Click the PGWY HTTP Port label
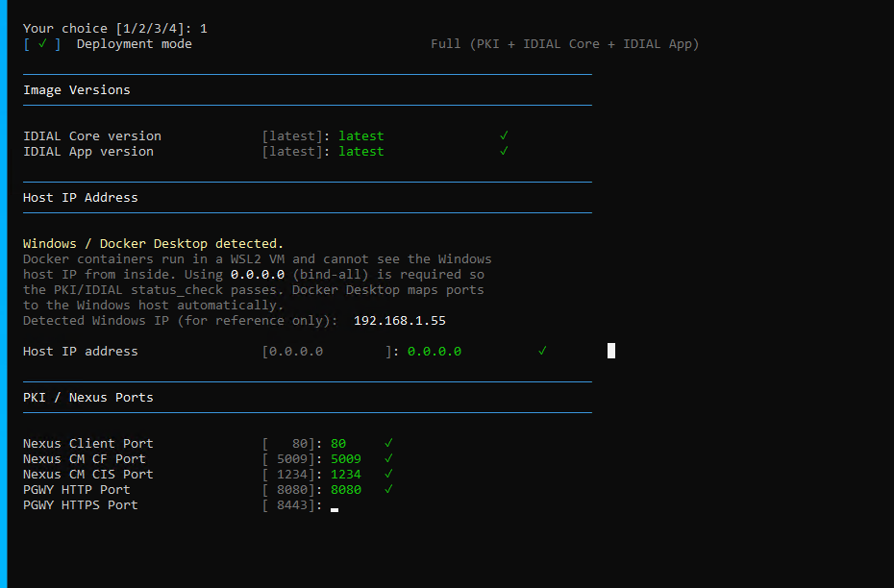 pos(76,490)
